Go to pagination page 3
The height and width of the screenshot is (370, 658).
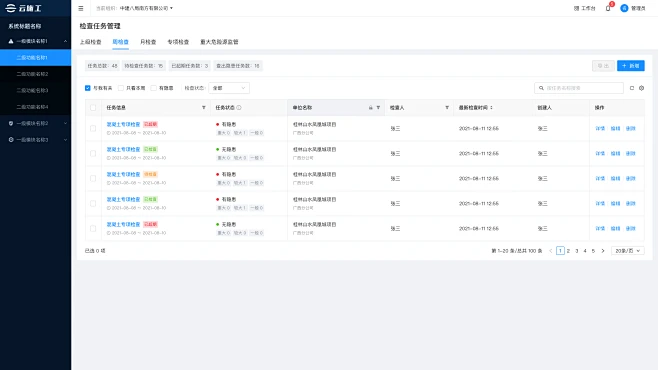577,251
